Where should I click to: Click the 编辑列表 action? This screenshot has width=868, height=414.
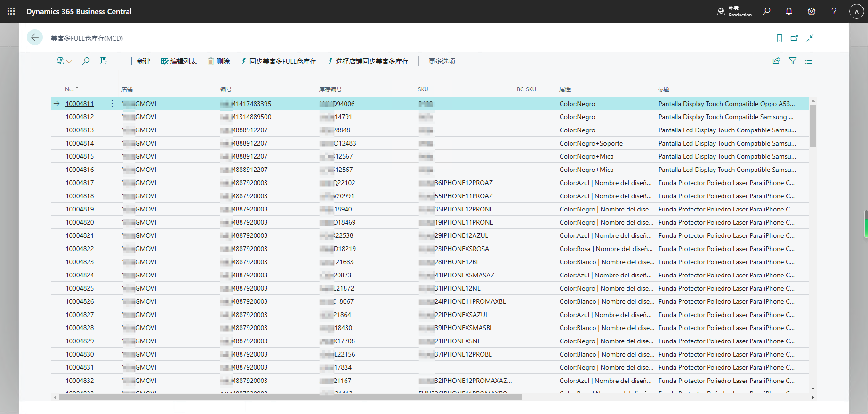tap(179, 61)
